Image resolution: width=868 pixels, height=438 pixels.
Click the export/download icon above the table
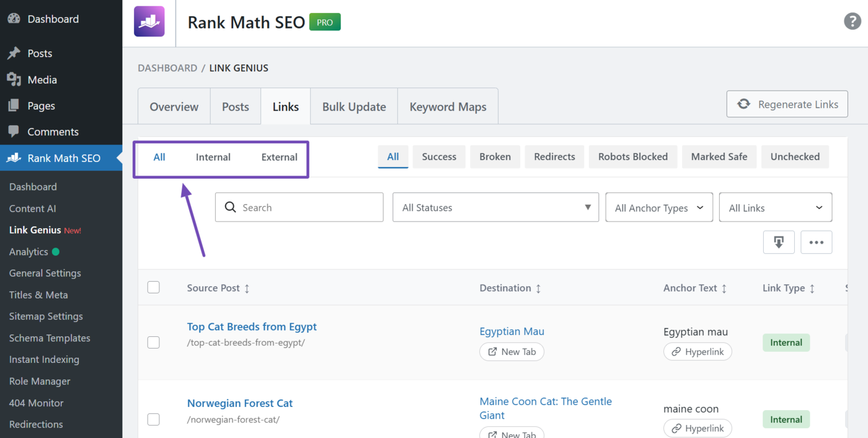pos(779,242)
